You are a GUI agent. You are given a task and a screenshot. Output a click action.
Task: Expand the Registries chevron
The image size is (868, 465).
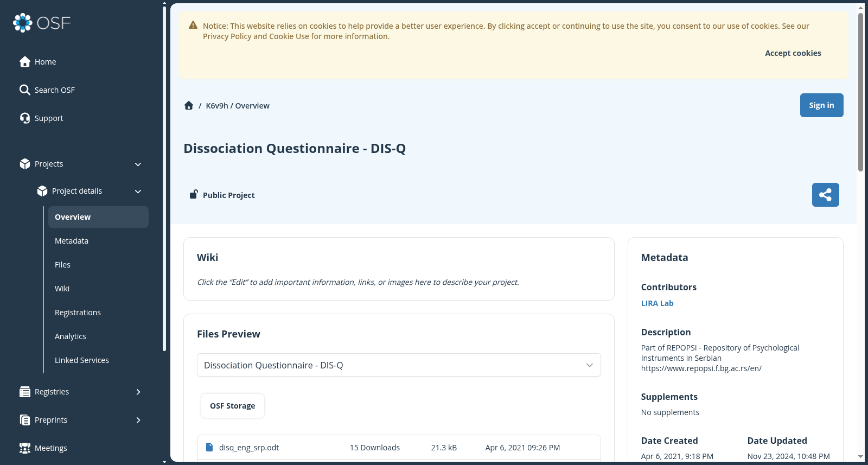tap(138, 392)
